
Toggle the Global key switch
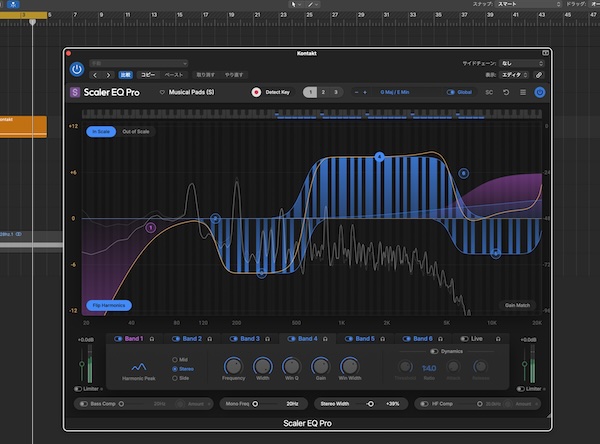pos(451,92)
